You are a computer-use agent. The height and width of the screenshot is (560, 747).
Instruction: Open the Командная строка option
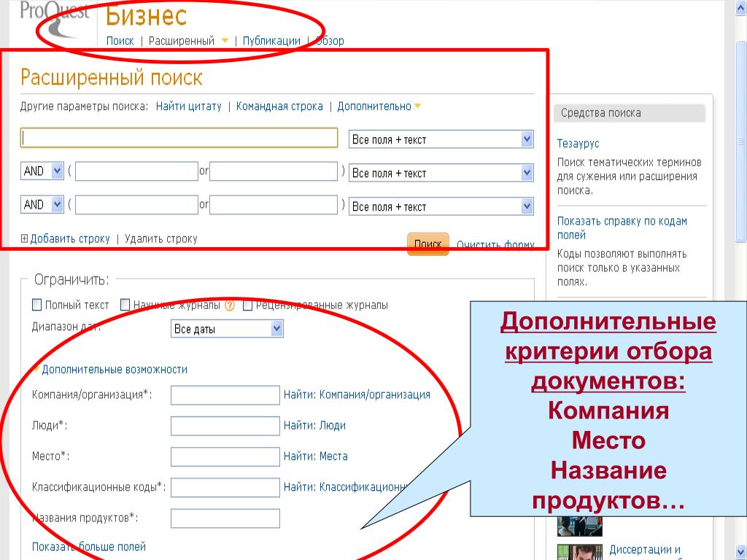279,106
